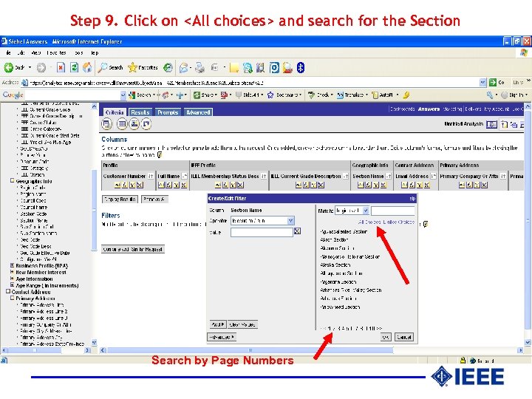Viewport: 532px width, 399px height.
Task: Collapse the Contact Address node
Action: tap(8, 292)
